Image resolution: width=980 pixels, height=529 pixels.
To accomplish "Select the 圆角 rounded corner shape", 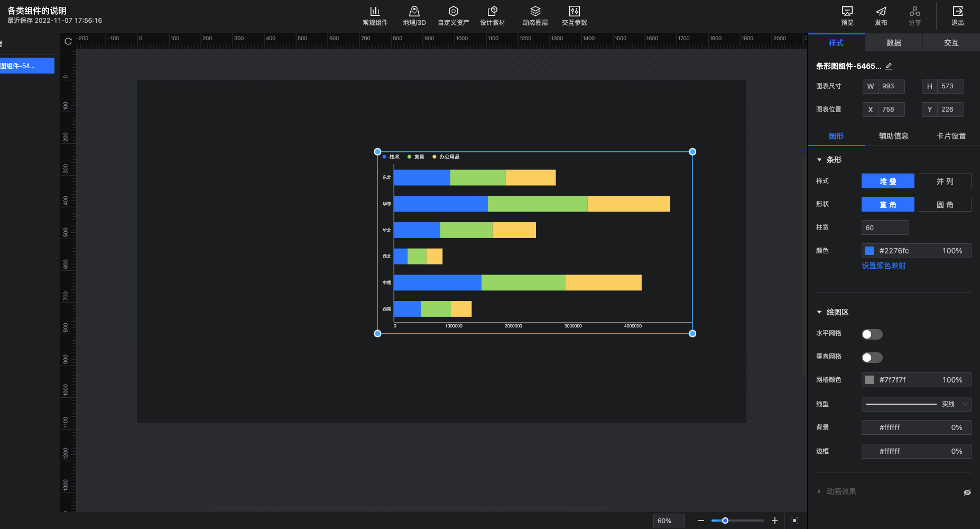I will coord(945,204).
